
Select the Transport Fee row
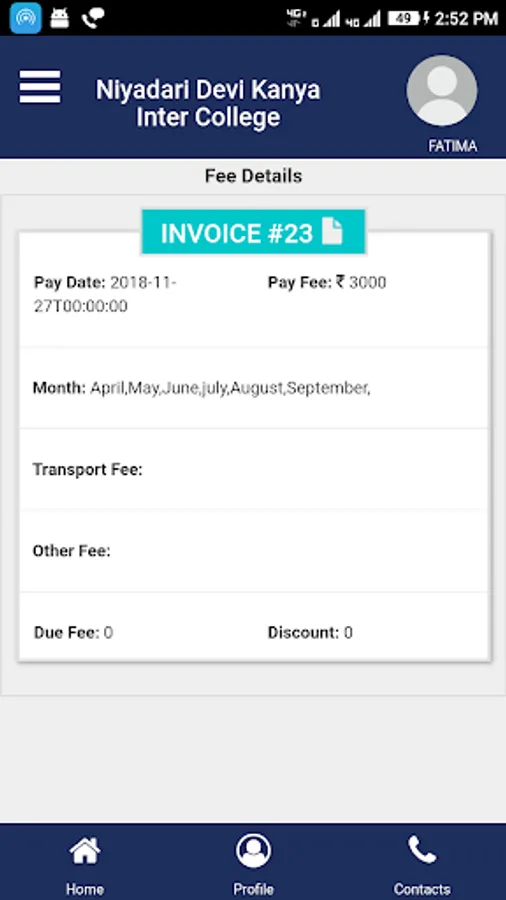253,469
